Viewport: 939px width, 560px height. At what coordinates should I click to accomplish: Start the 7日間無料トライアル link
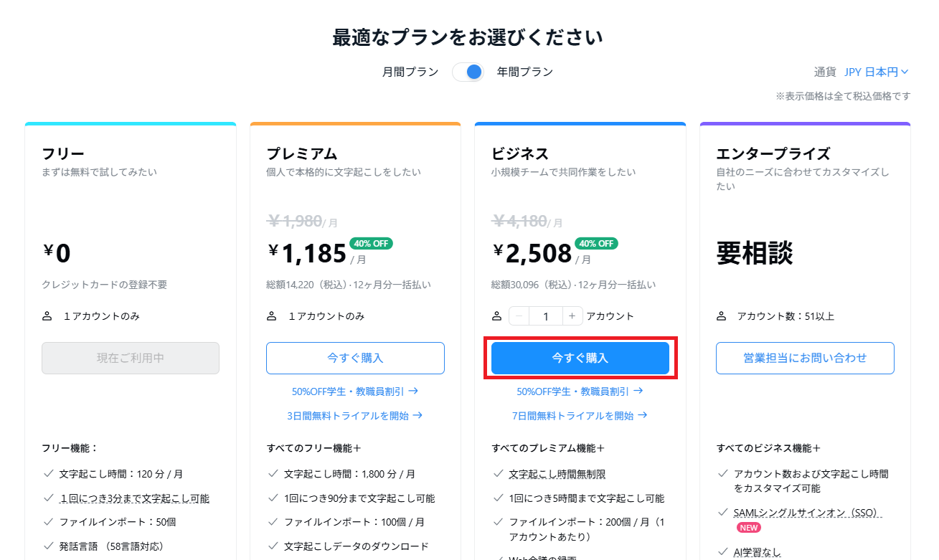pyautogui.click(x=580, y=415)
